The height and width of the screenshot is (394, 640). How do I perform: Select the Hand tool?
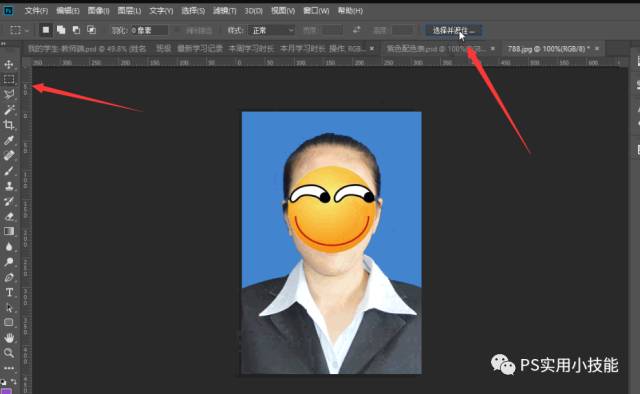click(9, 338)
